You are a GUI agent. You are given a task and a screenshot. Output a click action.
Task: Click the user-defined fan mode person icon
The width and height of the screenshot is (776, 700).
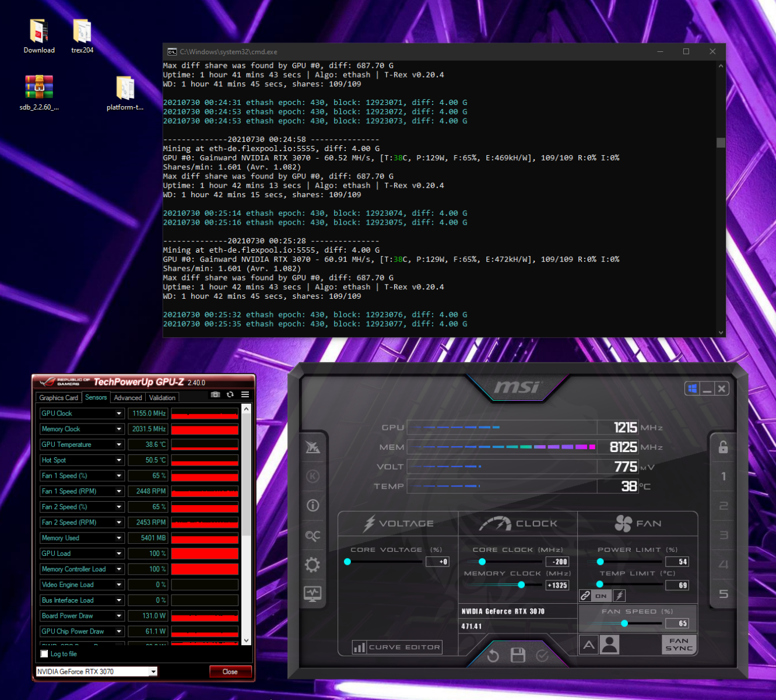[610, 645]
